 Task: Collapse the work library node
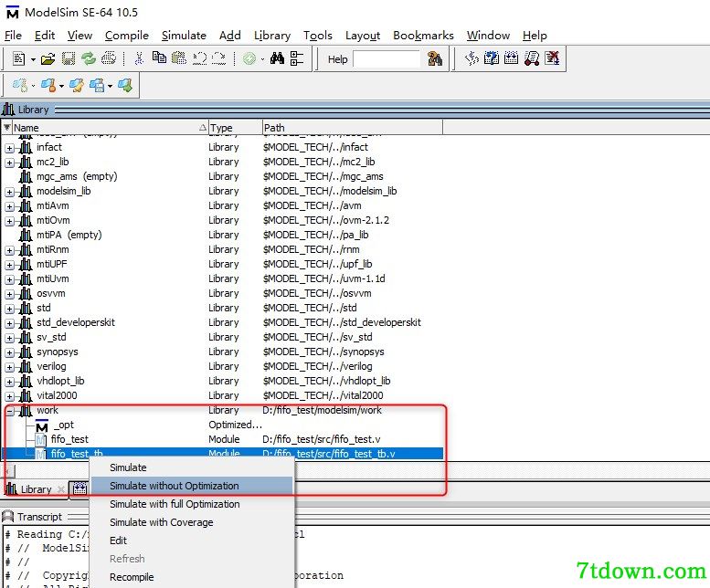pos(9,411)
